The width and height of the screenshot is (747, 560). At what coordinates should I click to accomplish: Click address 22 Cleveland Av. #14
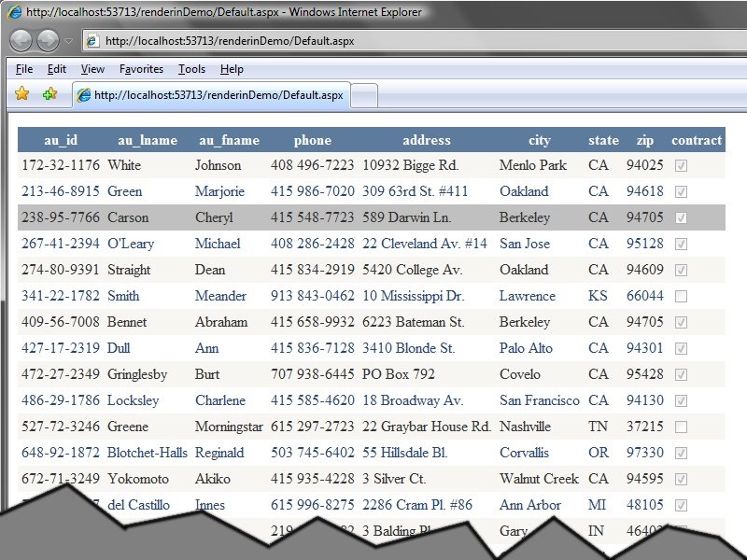coord(425,244)
